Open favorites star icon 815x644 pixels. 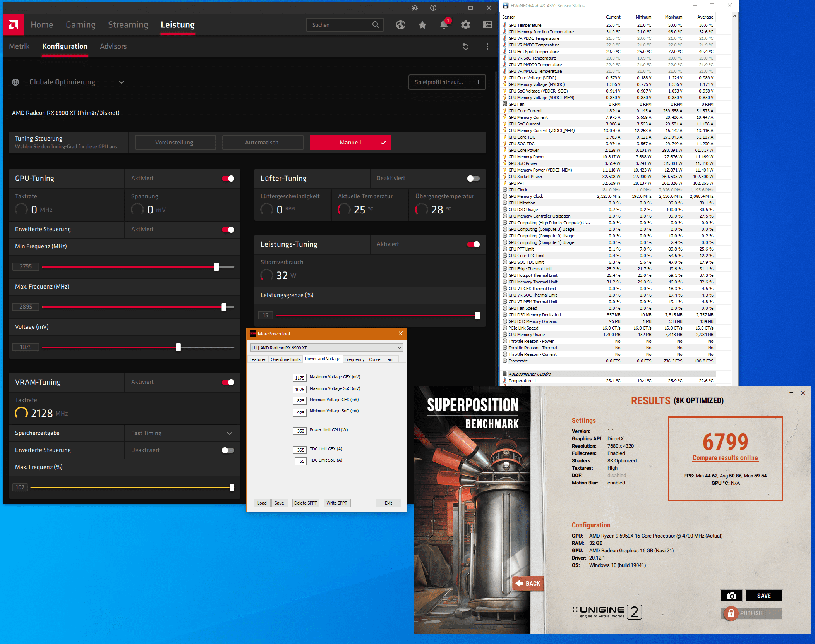click(x=422, y=25)
